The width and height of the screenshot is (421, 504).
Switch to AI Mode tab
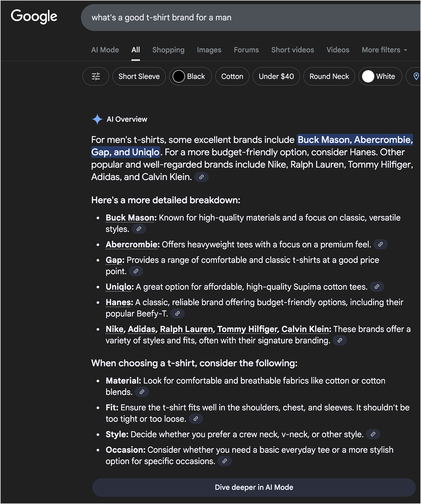pos(105,50)
